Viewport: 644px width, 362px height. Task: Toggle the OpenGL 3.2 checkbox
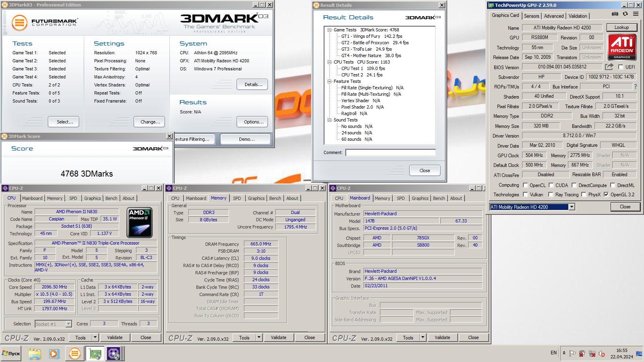606,194
